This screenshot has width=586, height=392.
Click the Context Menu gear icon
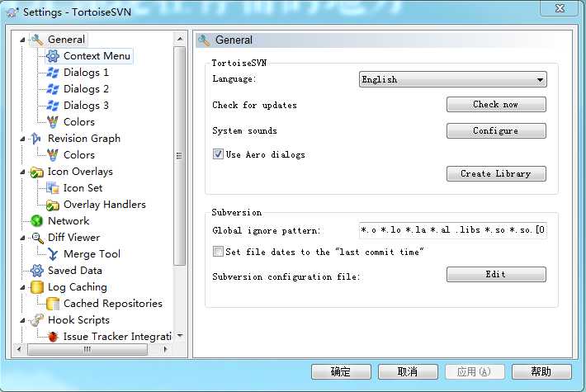point(53,56)
